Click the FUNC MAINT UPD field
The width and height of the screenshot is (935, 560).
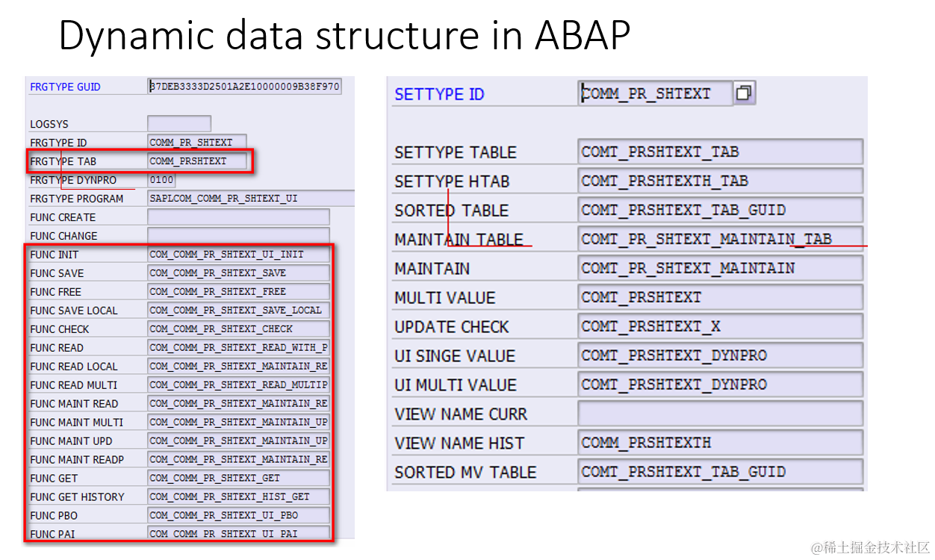point(238,441)
